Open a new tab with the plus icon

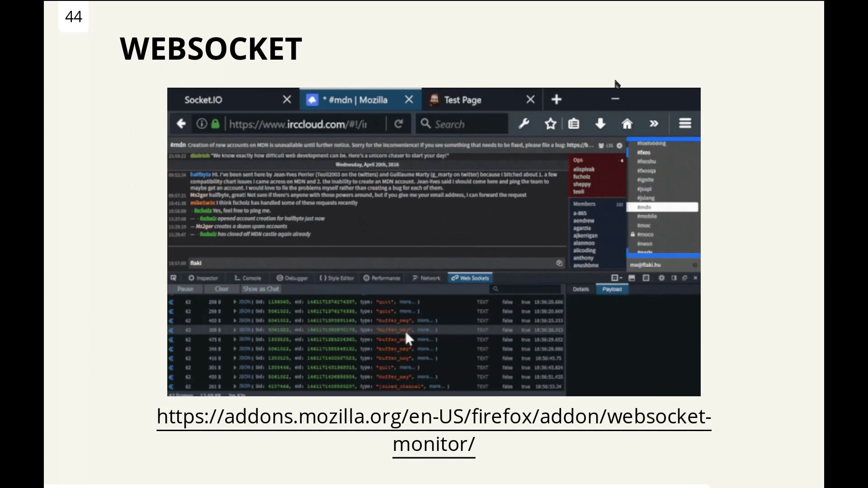(557, 99)
